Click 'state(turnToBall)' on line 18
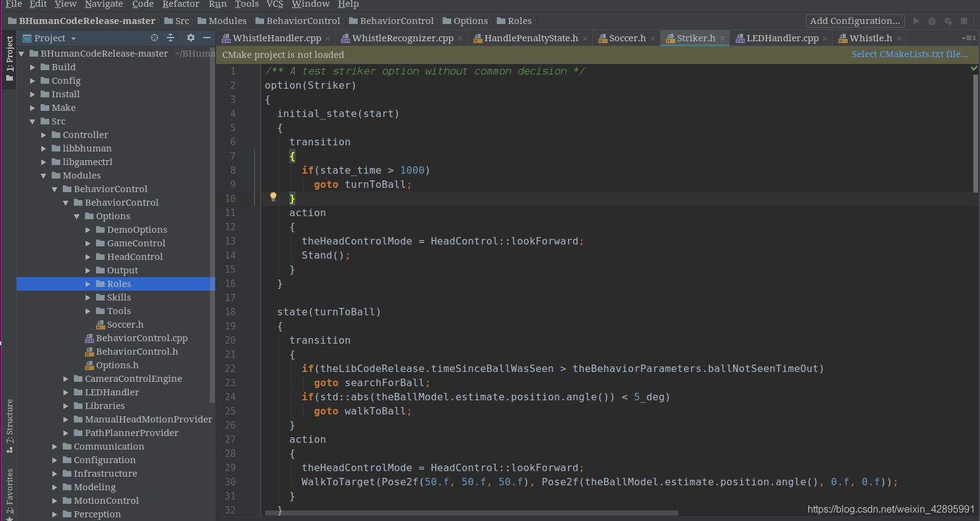The height and width of the screenshot is (521, 980). [329, 312]
